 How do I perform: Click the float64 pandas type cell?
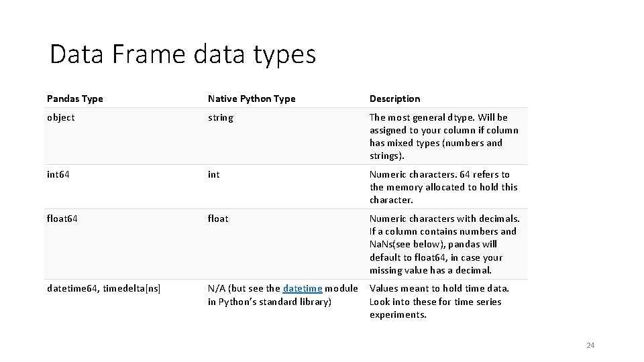coord(62,219)
